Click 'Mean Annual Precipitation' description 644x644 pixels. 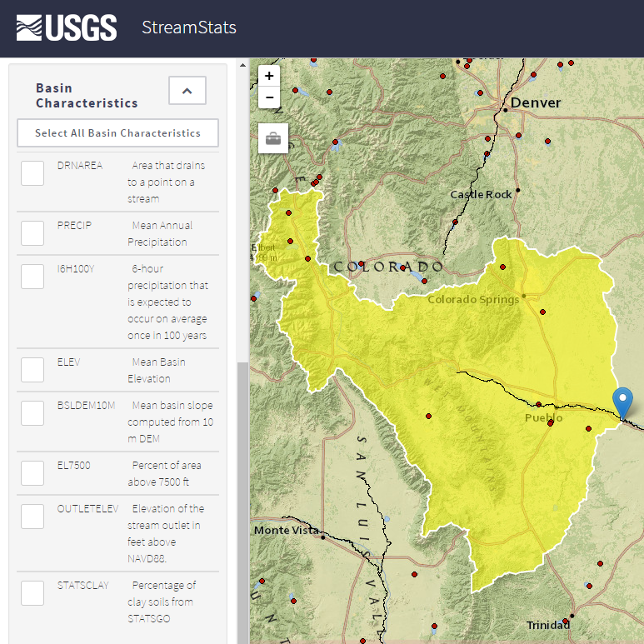160,234
